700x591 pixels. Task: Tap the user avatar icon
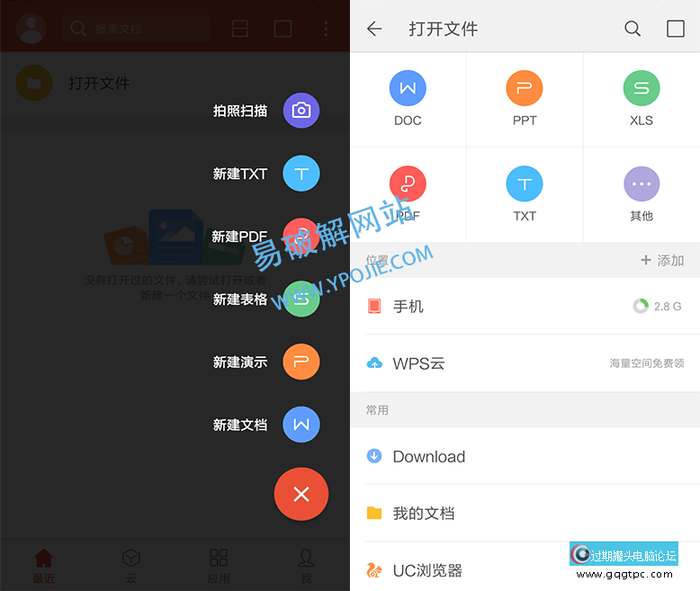coord(31,29)
